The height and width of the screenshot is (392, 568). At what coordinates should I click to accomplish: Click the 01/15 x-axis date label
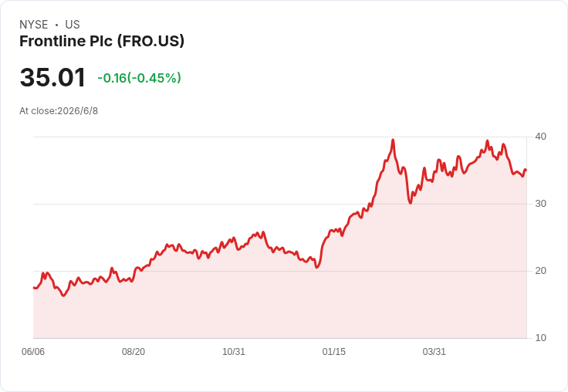point(334,352)
